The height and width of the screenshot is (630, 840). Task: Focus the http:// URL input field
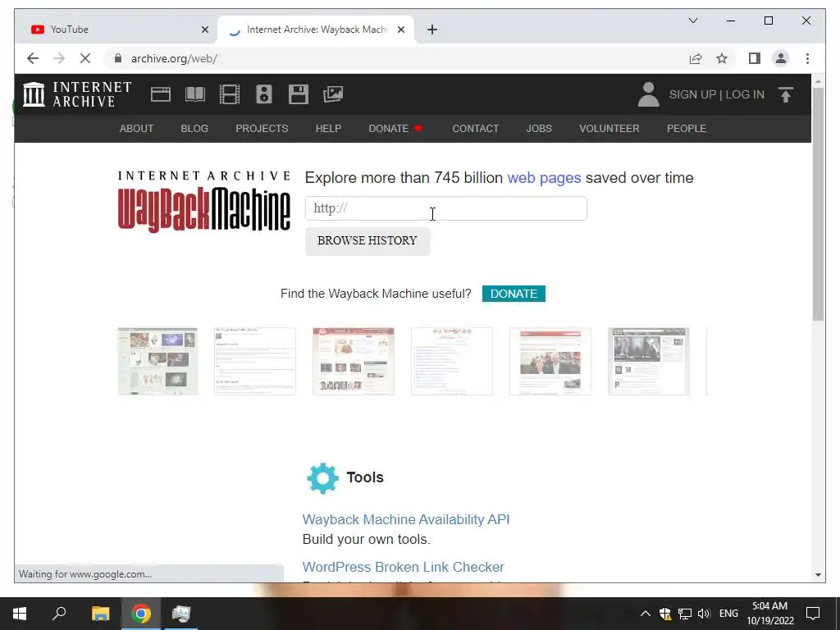point(445,208)
